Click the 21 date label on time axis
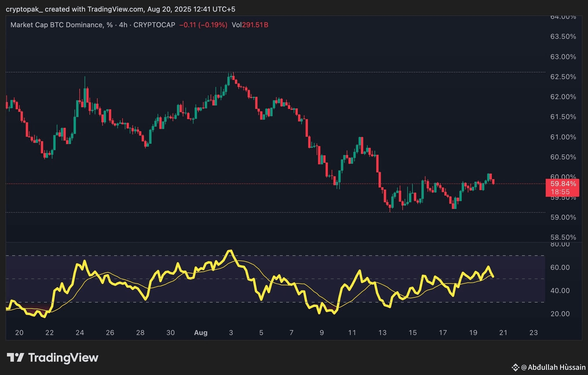The height and width of the screenshot is (375, 588). tap(503, 333)
